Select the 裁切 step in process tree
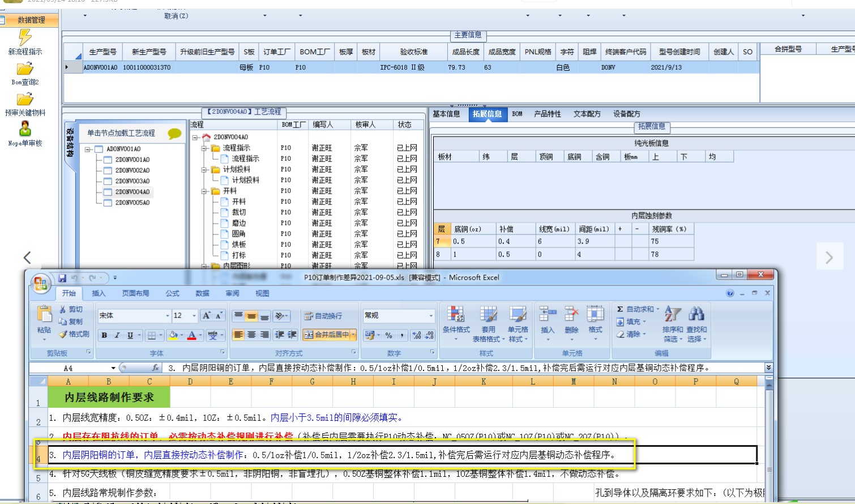Screen dimensions: 855x504 point(239,212)
